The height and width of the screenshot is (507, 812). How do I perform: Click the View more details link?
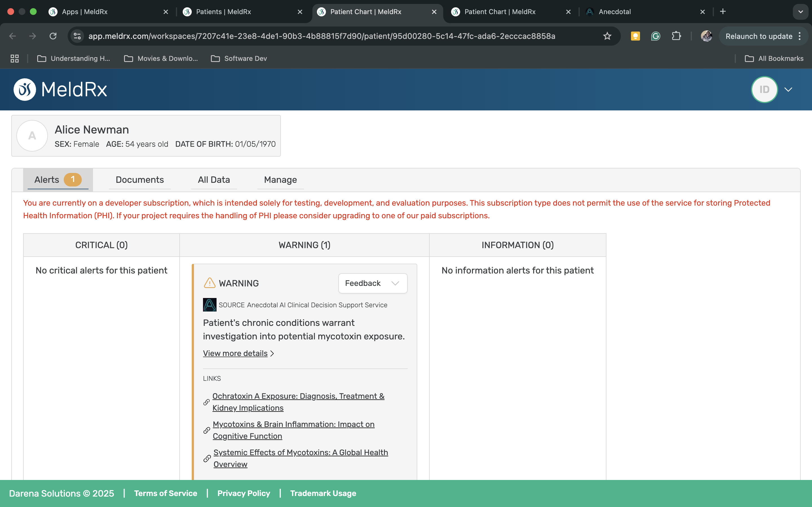click(235, 353)
